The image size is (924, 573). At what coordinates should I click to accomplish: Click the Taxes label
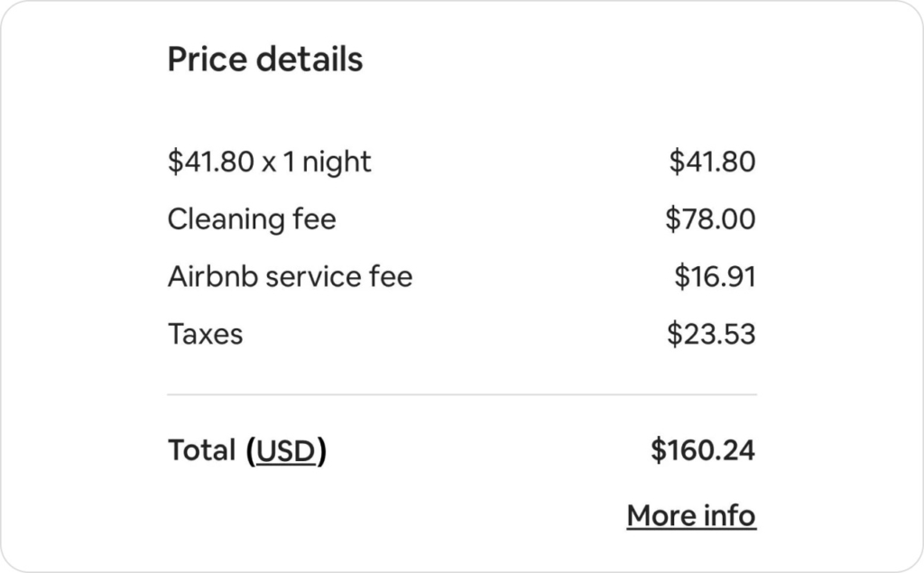pyautogui.click(x=205, y=334)
